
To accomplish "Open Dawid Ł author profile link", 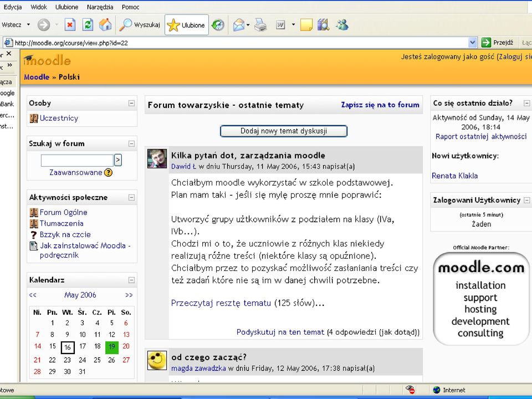I will pyautogui.click(x=183, y=167).
